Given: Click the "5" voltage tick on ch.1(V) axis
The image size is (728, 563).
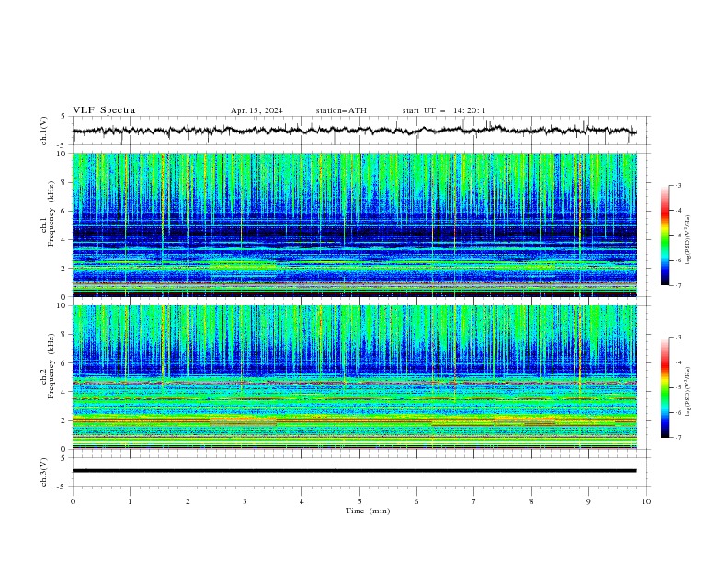Looking at the screenshot, I should (x=63, y=117).
